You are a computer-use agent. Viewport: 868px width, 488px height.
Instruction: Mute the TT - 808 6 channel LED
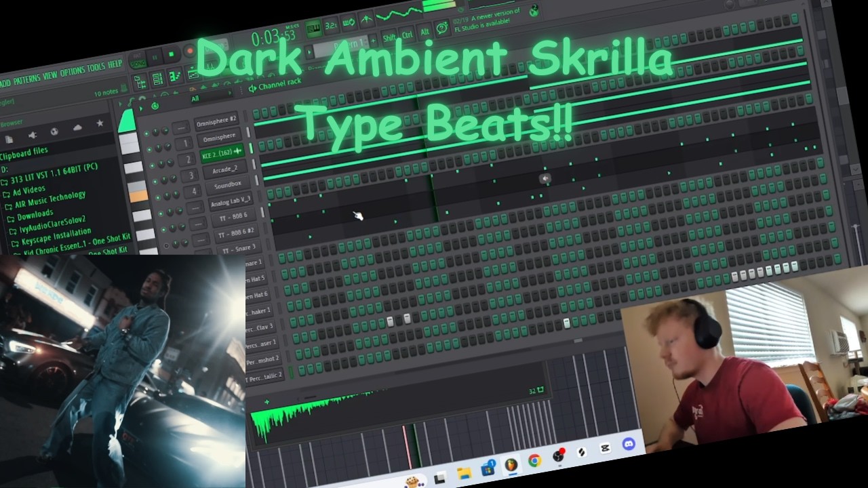click(163, 230)
